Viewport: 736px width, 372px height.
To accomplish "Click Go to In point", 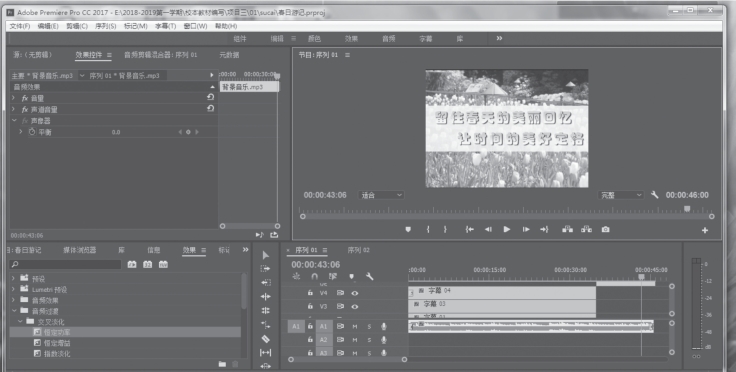I will 469,229.
